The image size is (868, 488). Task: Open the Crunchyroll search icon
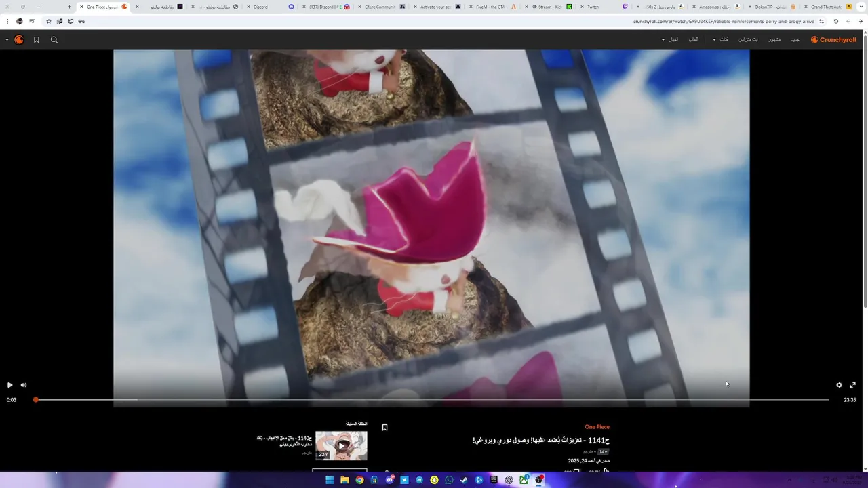54,40
